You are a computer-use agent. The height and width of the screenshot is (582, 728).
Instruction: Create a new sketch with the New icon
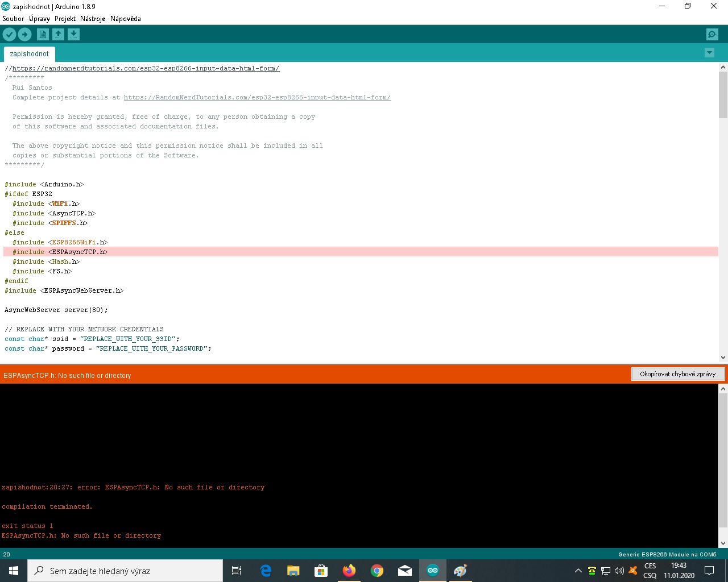(x=43, y=35)
